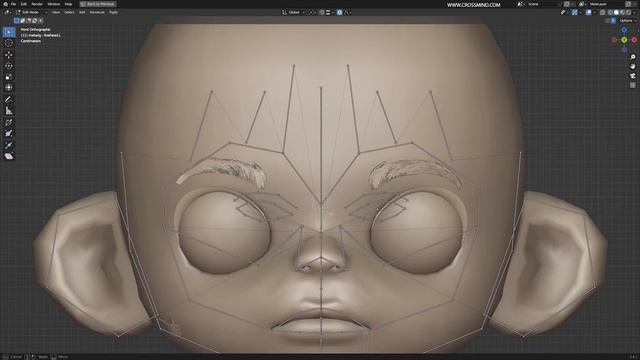The width and height of the screenshot is (640, 360).
Task: Set new selection mode icon
Action: tap(17, 20)
